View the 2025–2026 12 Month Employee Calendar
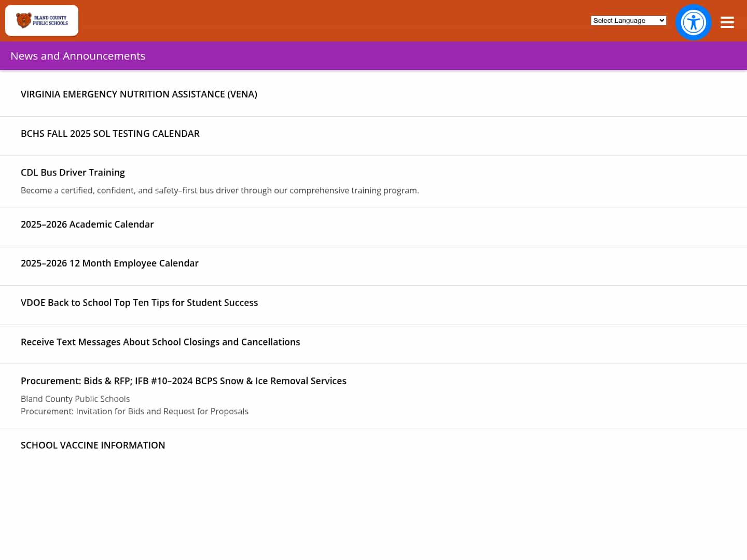Viewport: 747px width, 560px height. [x=109, y=263]
